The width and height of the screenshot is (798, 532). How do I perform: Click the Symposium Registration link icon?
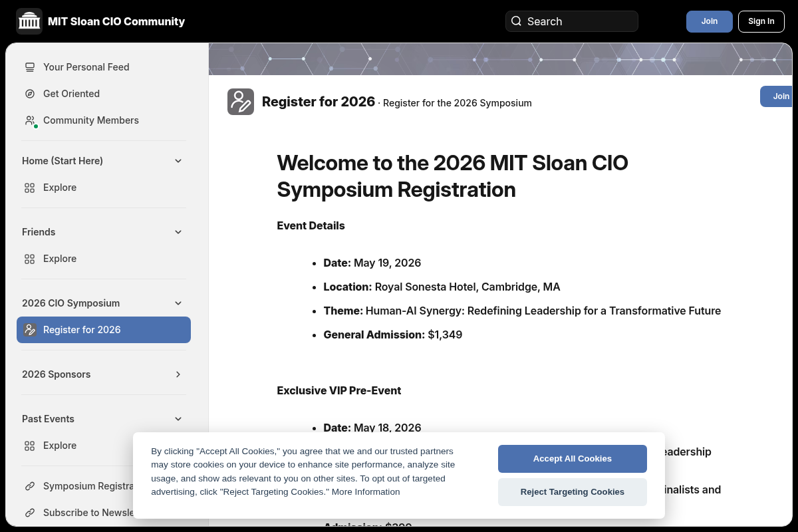coord(30,486)
